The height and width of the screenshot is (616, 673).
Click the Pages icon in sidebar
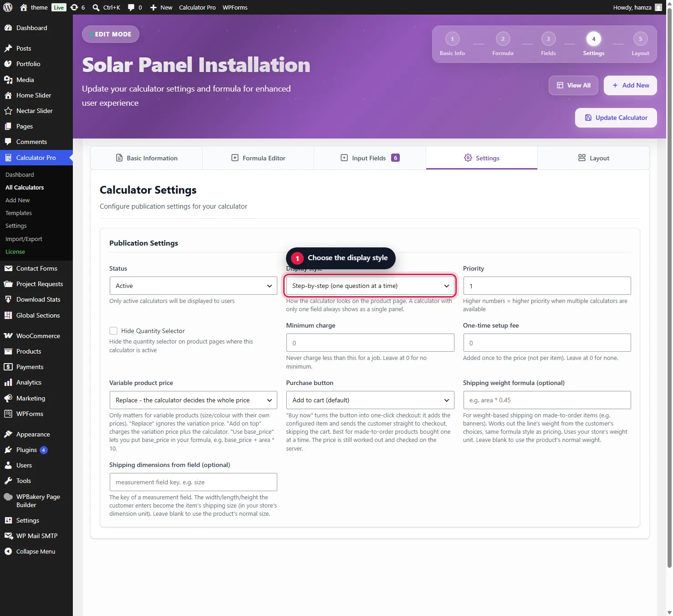tap(8, 126)
